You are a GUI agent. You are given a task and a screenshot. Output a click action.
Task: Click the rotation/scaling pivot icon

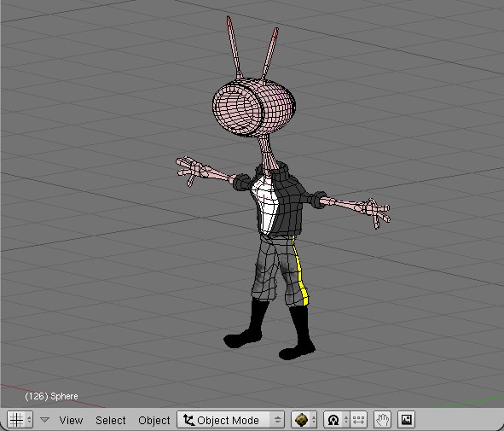[333, 420]
